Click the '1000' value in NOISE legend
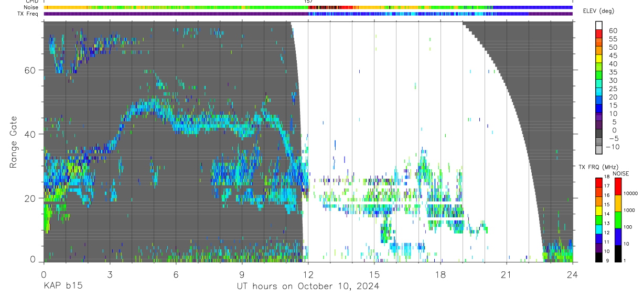The image size is (644, 297). 629,211
